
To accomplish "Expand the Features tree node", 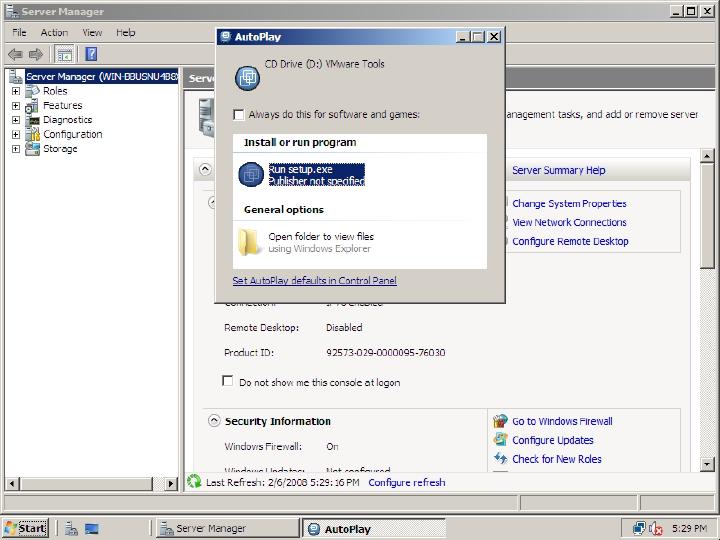I will pyautogui.click(x=16, y=106).
